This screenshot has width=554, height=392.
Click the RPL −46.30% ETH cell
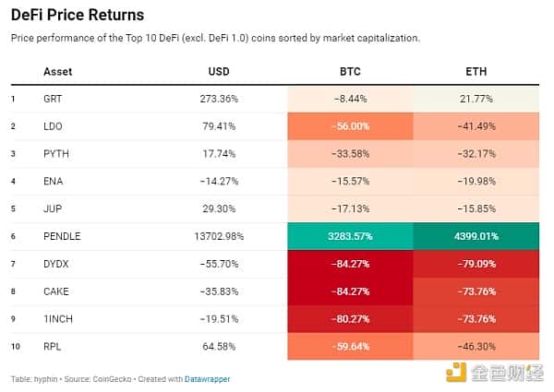476,347
